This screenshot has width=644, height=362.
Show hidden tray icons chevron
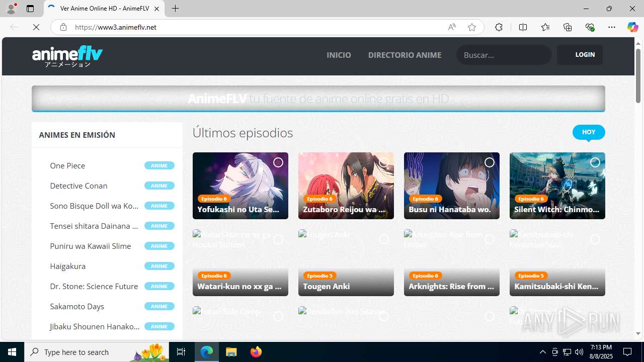pos(542,352)
